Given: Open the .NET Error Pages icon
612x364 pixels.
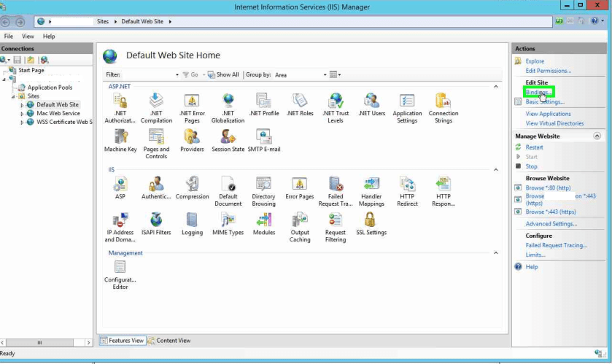Looking at the screenshot, I should coord(192,101).
